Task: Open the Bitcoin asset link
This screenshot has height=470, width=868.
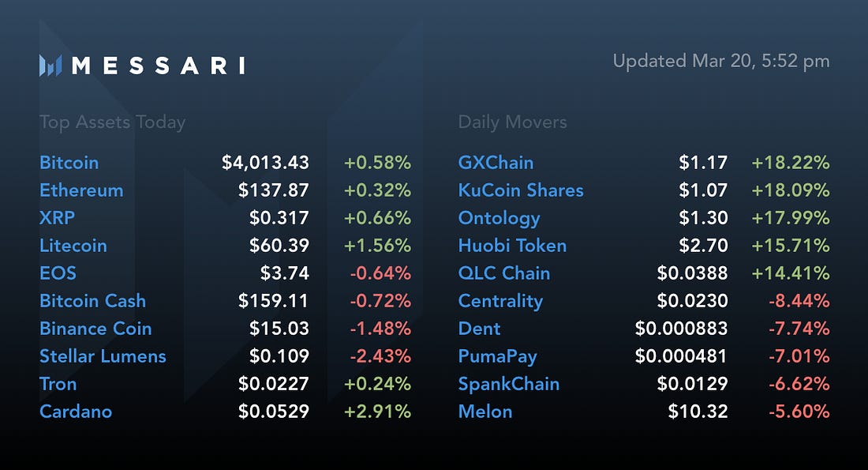Action: pos(69,163)
